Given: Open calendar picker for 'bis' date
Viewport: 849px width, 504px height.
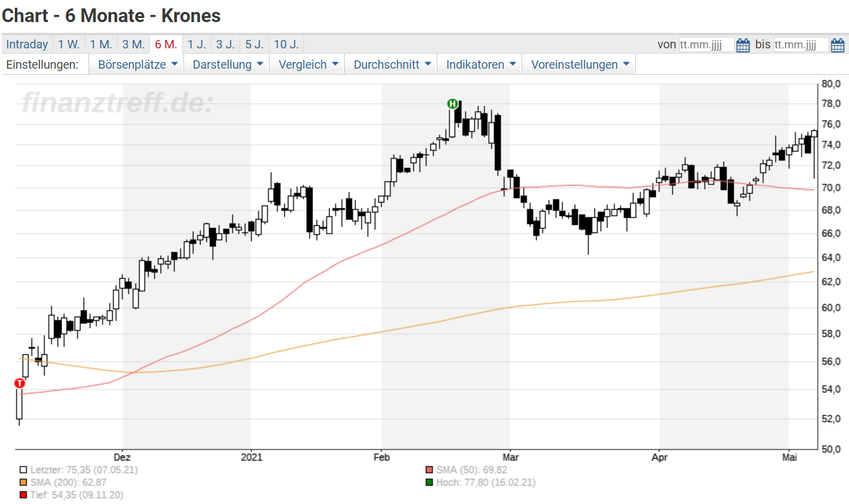Looking at the screenshot, I should click(x=837, y=45).
